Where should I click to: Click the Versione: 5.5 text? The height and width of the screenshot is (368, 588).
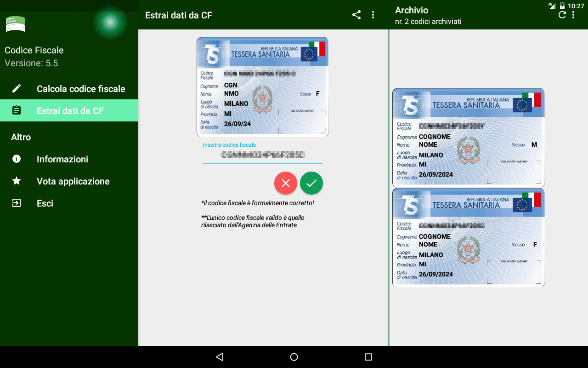(31, 63)
